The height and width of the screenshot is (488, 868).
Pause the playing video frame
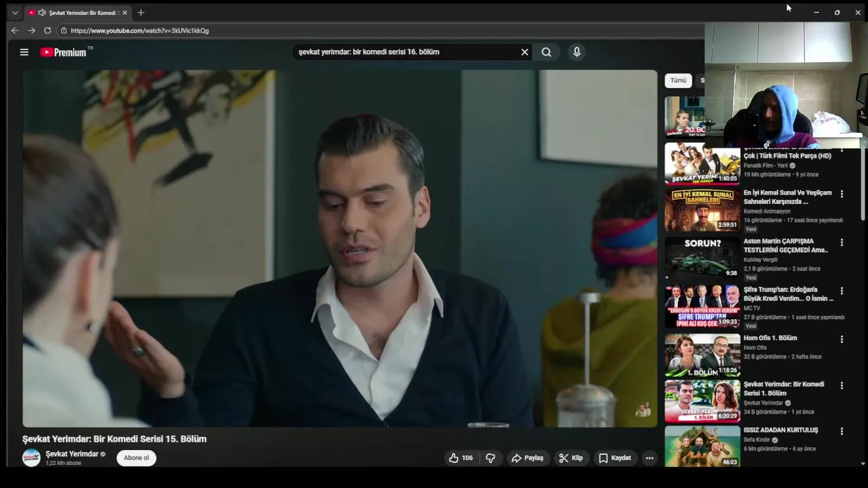[340, 248]
